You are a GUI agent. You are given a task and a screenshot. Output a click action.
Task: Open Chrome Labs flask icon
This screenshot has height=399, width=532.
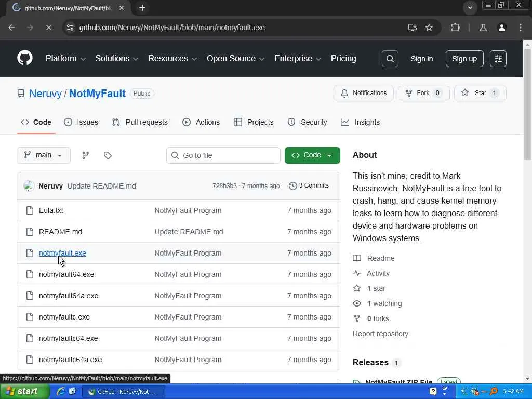483,28
